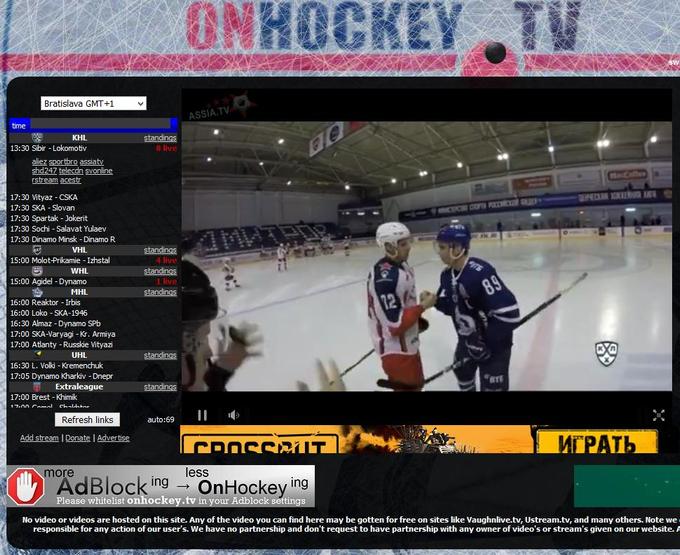Select the sportbro stream link
Viewport: 680px width, 555px height.
[63, 161]
